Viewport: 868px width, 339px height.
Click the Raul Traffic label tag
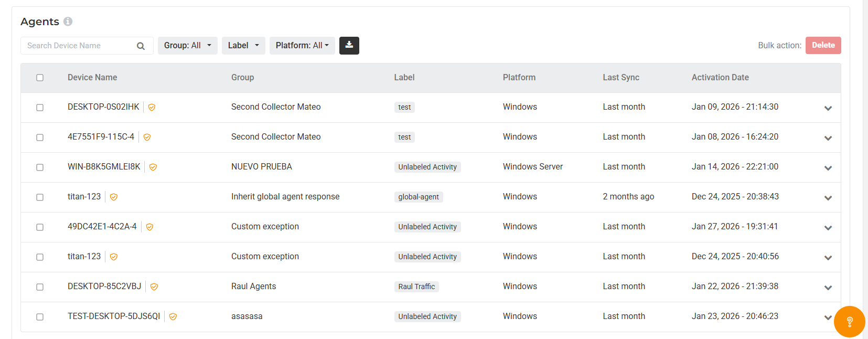point(416,287)
